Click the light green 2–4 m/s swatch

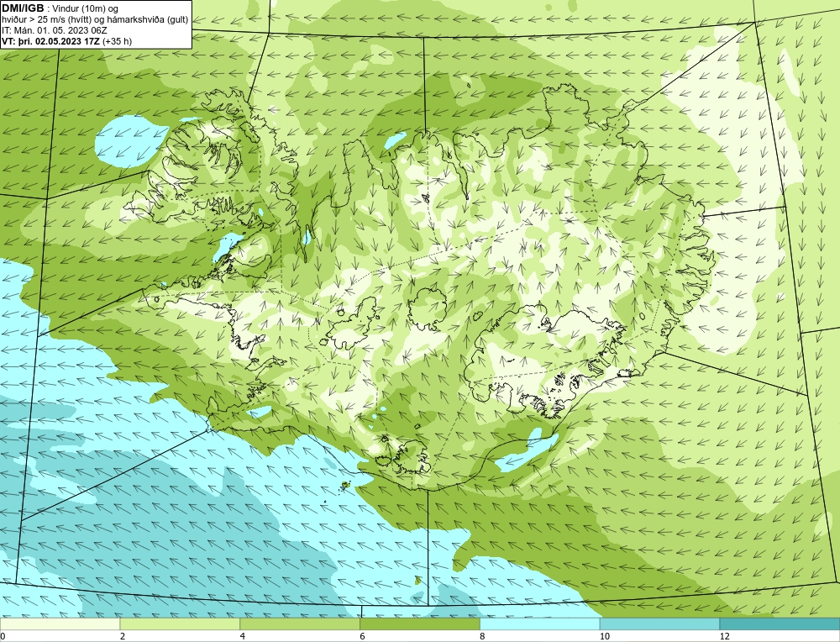click(180, 624)
